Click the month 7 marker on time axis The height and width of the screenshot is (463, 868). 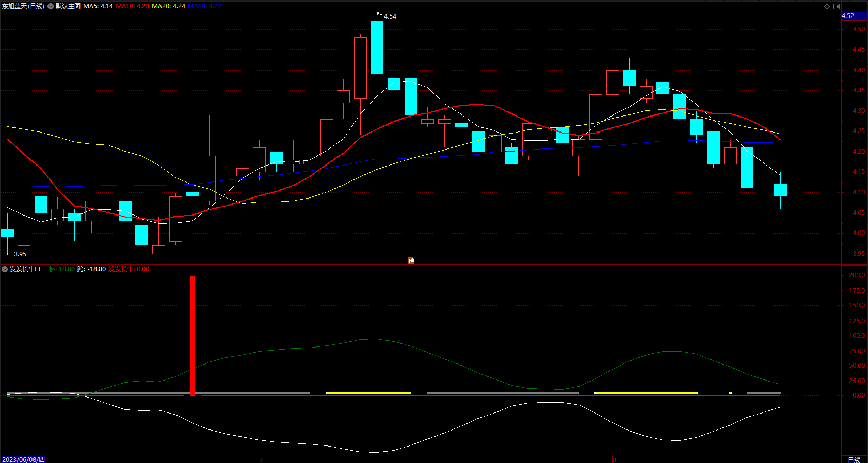pos(261,459)
